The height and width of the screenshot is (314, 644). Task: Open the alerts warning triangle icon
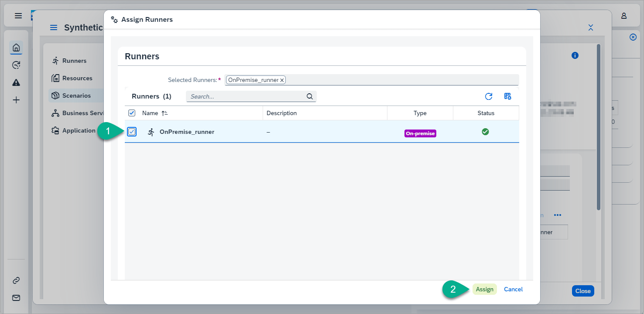pyautogui.click(x=16, y=82)
